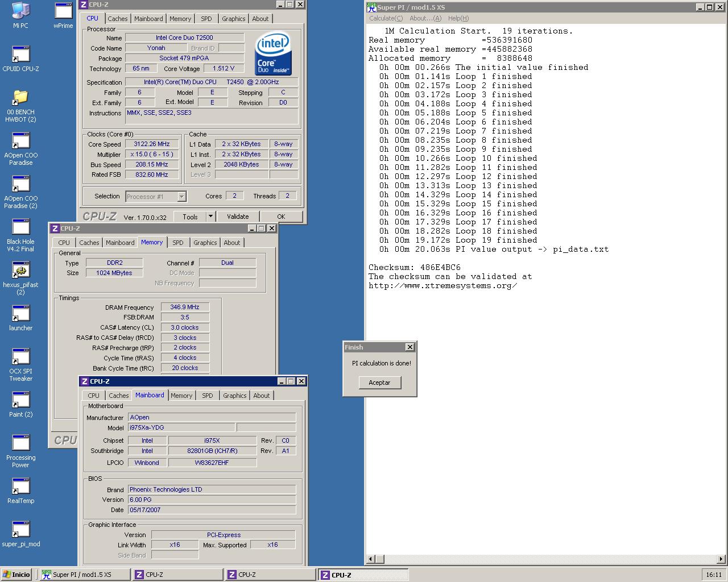Image resolution: width=728 pixels, height=582 pixels.
Task: Click the Aceptar button in Finish dialog
Action: tap(379, 383)
